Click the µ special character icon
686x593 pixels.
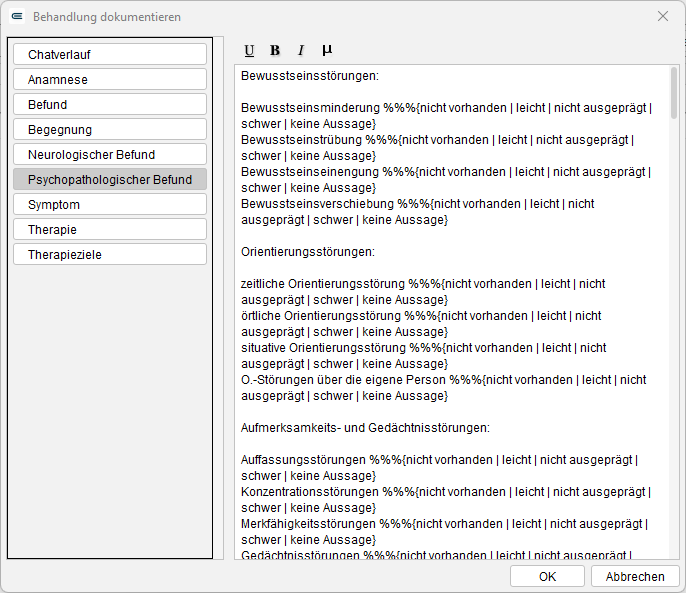(x=327, y=51)
